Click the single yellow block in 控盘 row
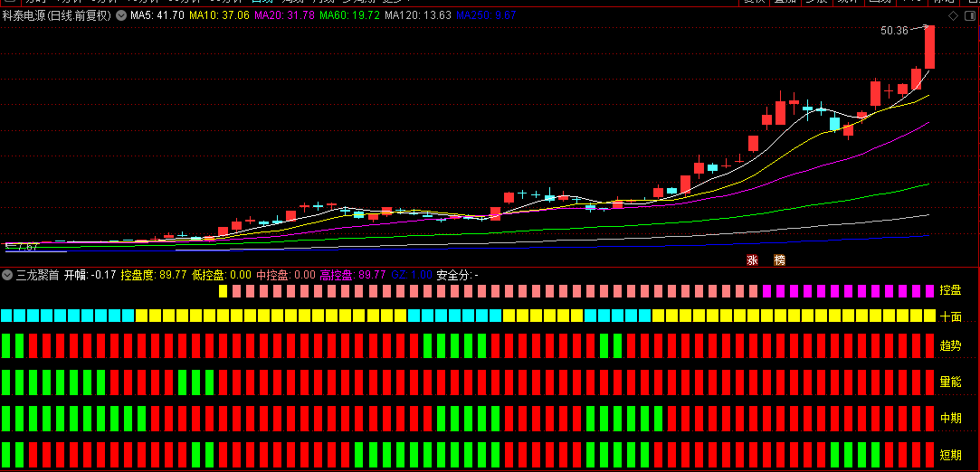 pyautogui.click(x=224, y=291)
